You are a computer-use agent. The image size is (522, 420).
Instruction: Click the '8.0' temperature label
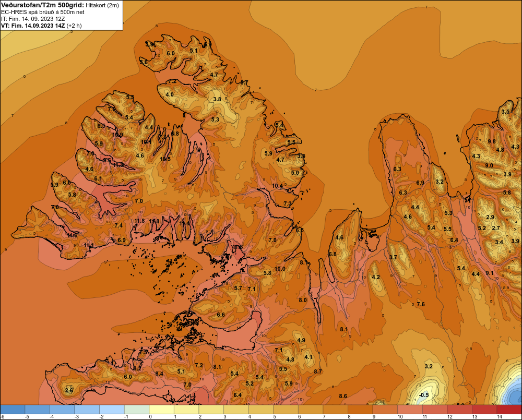point(303,300)
